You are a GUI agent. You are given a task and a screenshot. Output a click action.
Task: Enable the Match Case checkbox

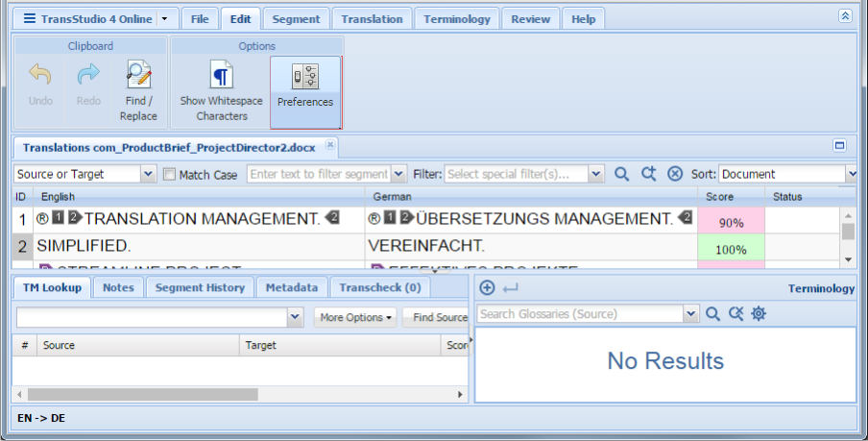(169, 175)
